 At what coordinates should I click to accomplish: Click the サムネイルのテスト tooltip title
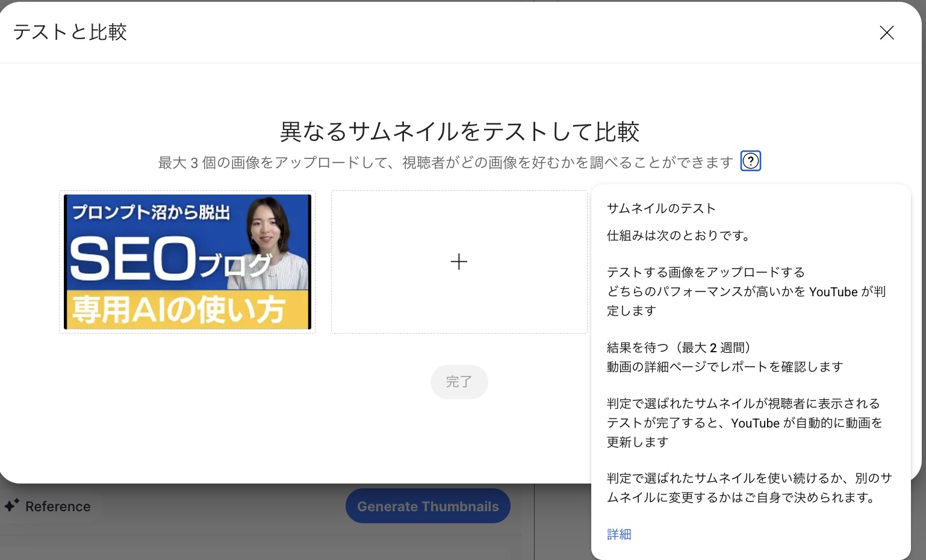pyautogui.click(x=661, y=208)
